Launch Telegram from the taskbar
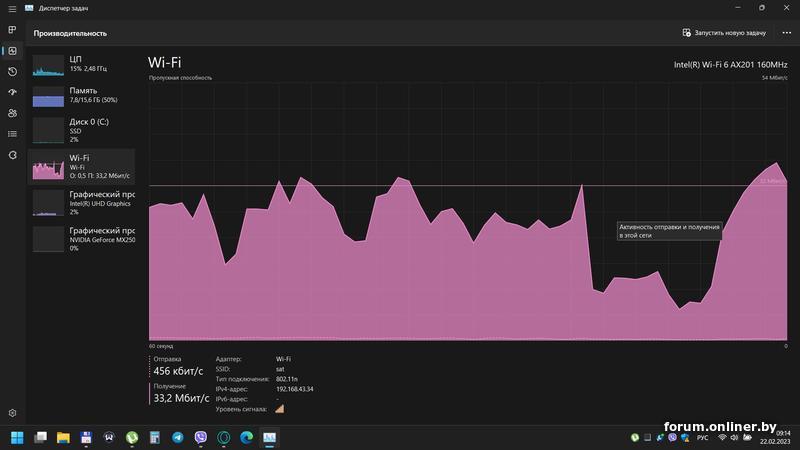The image size is (800, 450). [x=177, y=438]
